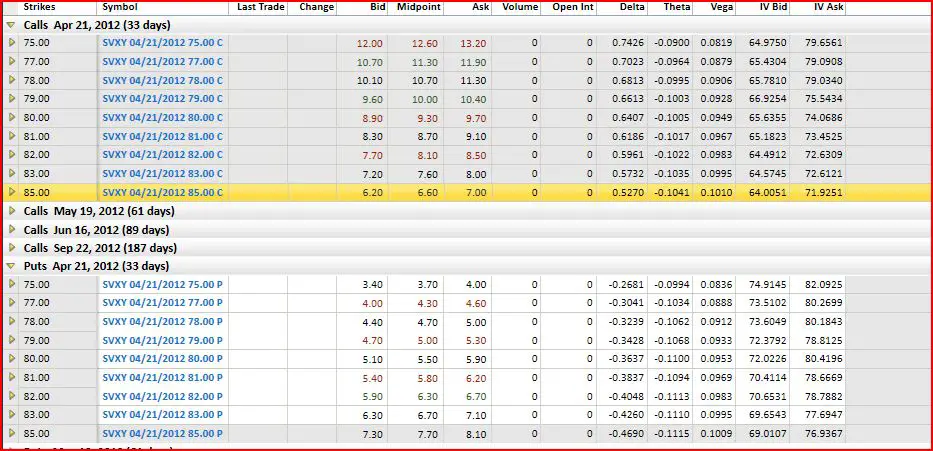Open SVXY 04/21/2012 82.00 P symbol
Screen dimensions: 933x451
tap(162, 396)
